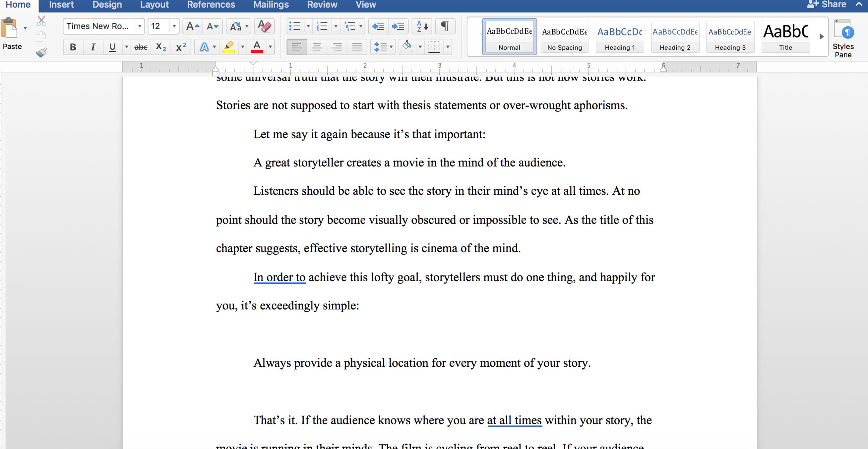
Task: Apply the Title style
Action: tap(785, 37)
